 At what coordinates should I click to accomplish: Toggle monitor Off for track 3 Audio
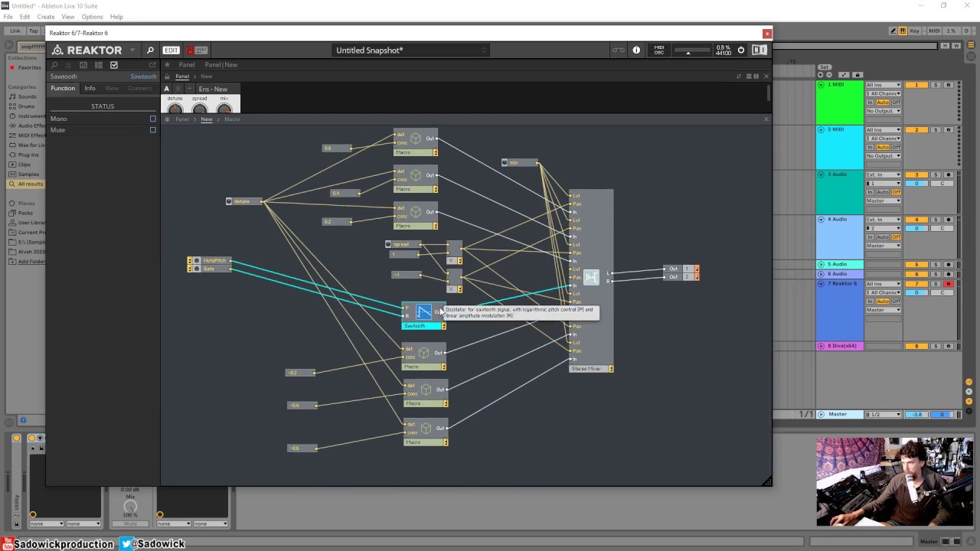896,192
